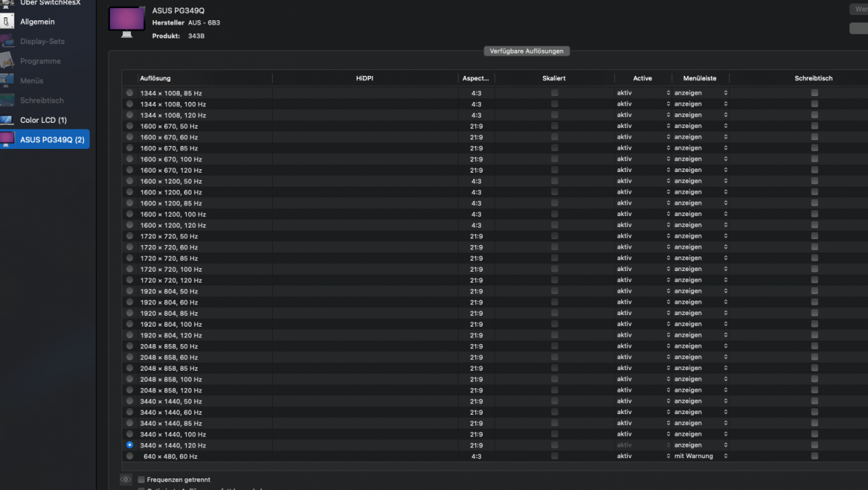
Task: Select the ASUS PG349Q (2) monitor icon
Action: click(7, 139)
